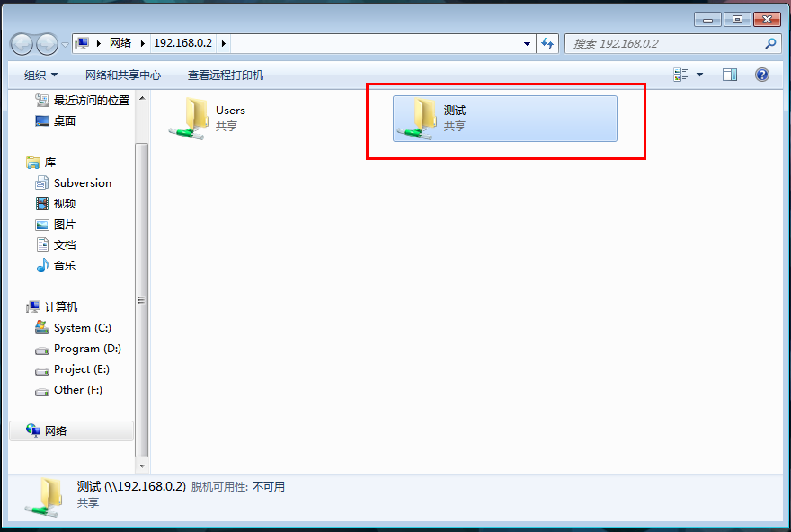The height and width of the screenshot is (532, 791).
Task: Open the help question mark icon
Action: (761, 75)
